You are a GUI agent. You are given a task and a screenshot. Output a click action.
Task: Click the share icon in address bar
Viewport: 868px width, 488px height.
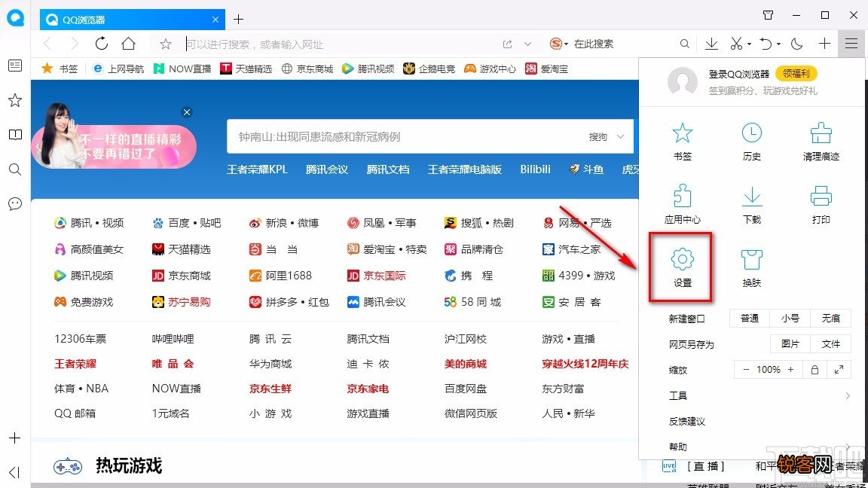tap(507, 44)
